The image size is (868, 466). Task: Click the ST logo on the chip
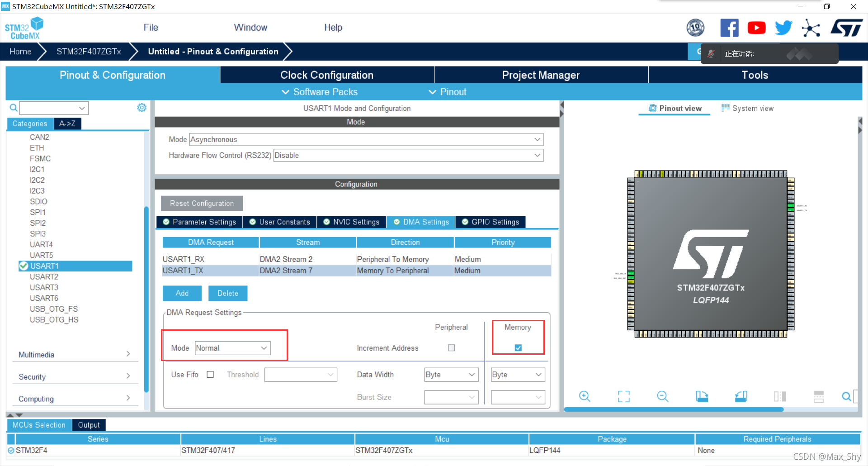(710, 254)
